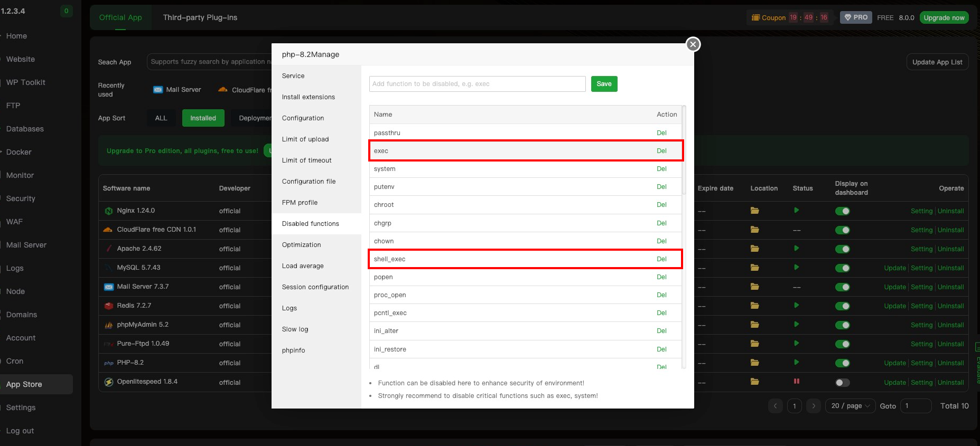The height and width of the screenshot is (446, 980).
Task: Open Session configuration section
Action: (x=315, y=287)
